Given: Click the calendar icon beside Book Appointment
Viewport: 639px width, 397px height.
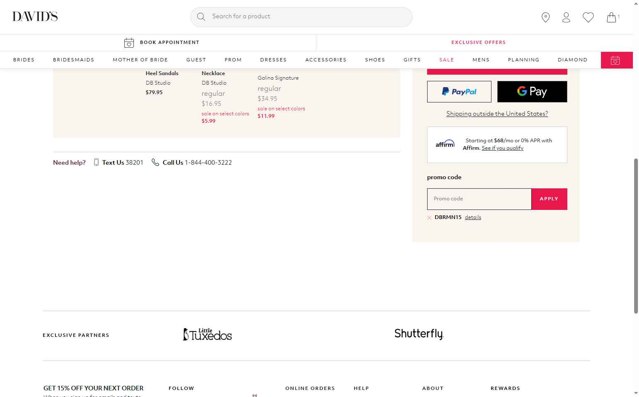Looking at the screenshot, I should [129, 42].
